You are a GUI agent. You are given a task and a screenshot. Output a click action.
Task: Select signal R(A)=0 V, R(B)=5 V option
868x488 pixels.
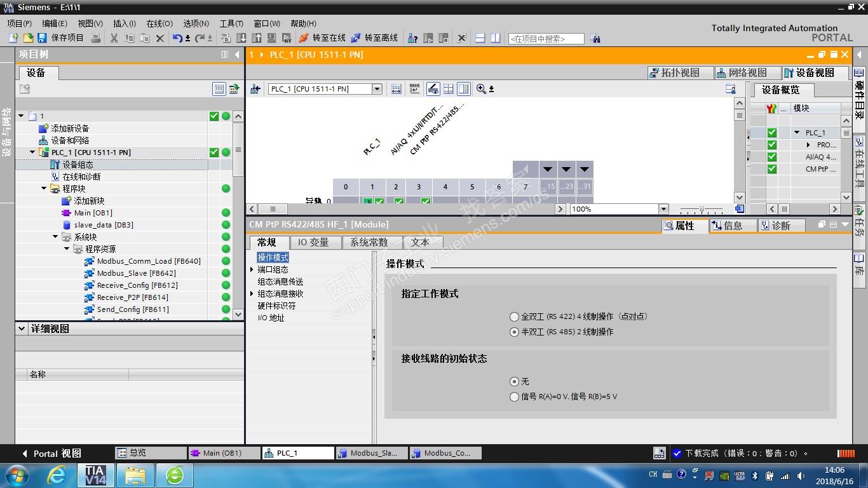[x=514, y=397]
